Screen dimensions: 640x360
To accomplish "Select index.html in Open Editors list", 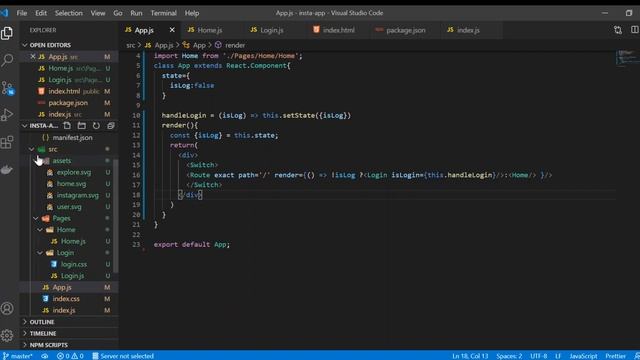I will (69, 91).
